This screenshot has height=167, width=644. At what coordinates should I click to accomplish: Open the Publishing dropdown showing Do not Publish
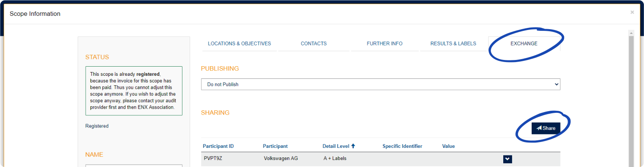click(x=380, y=84)
